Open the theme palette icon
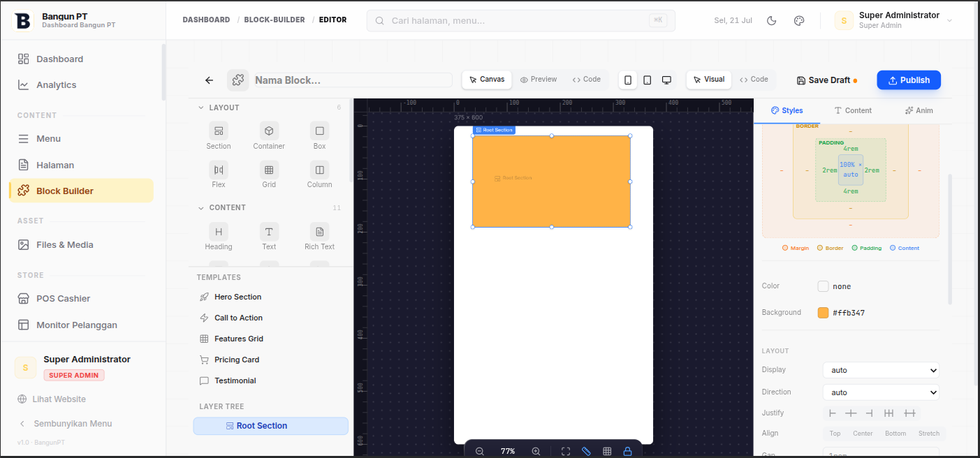This screenshot has width=980, height=458. [x=799, y=20]
